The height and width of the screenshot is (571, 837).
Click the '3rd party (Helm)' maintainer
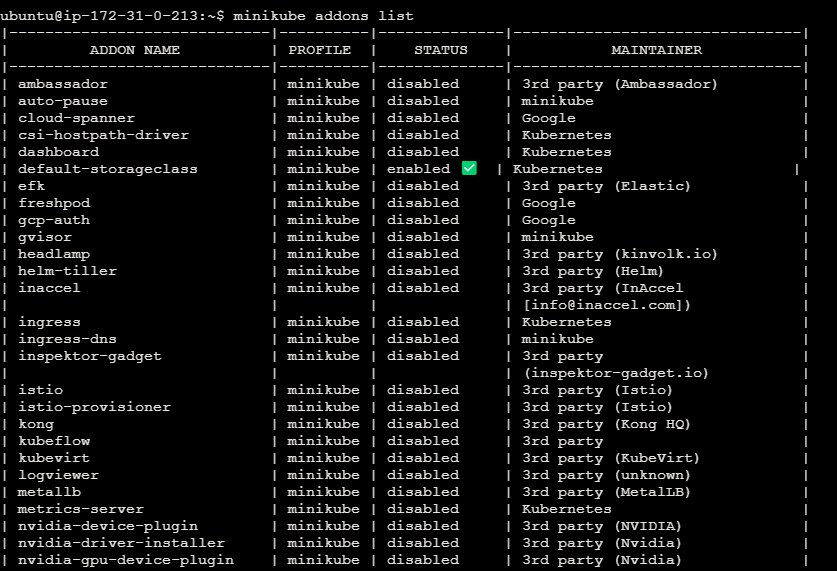pos(593,271)
